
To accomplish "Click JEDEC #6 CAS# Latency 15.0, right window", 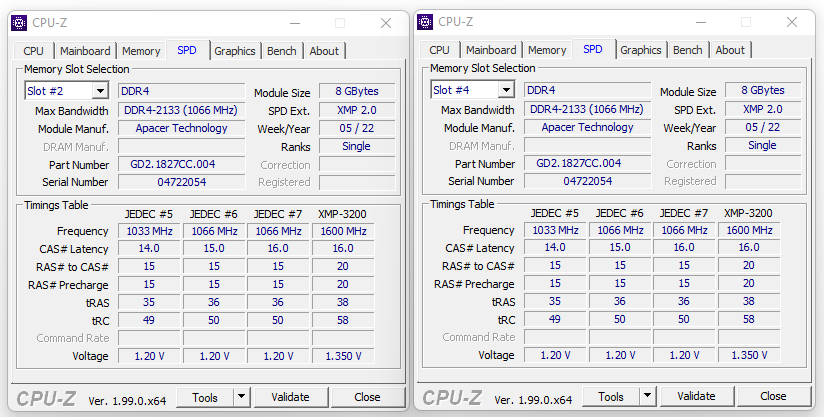I will tap(620, 247).
